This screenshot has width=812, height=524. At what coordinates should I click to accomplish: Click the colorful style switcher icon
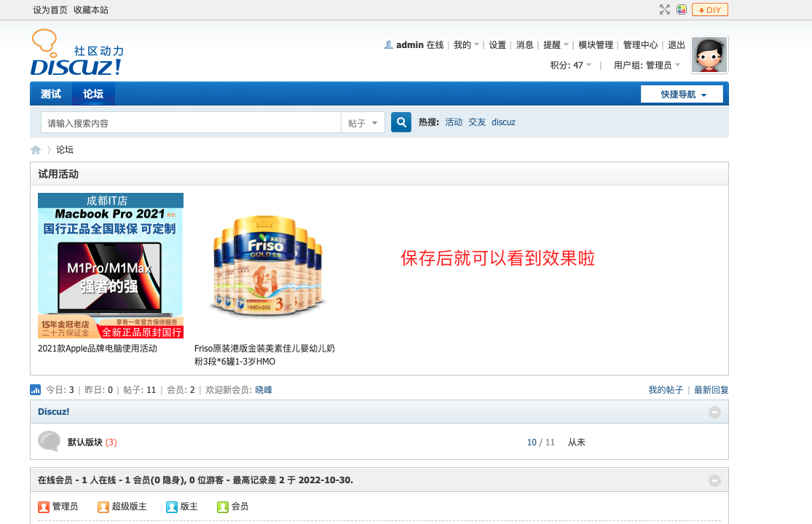coord(682,9)
